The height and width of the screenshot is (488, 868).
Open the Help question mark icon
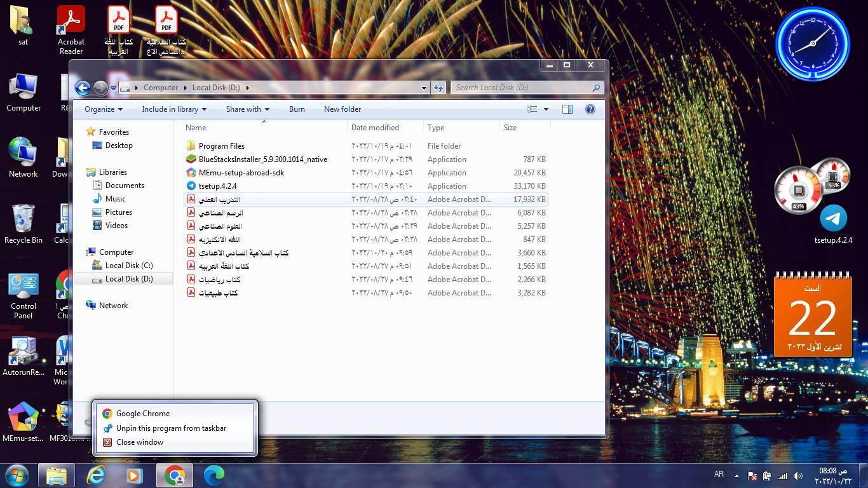coord(590,109)
